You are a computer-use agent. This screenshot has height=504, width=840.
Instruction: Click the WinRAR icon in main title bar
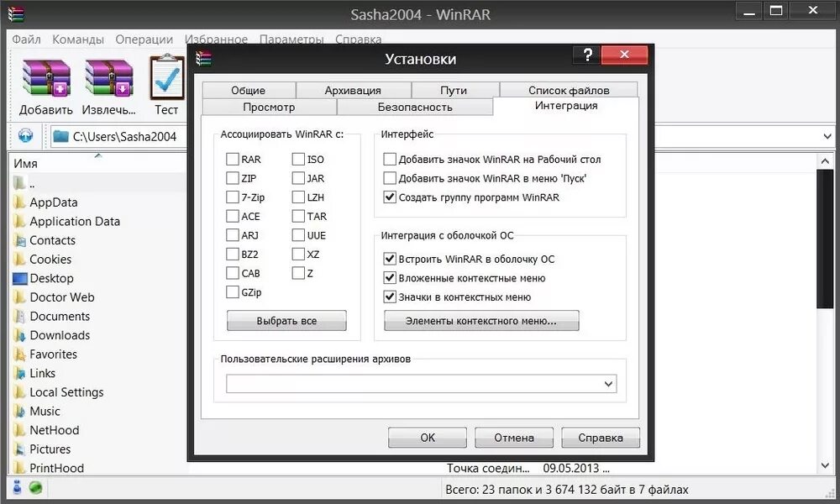click(x=15, y=13)
